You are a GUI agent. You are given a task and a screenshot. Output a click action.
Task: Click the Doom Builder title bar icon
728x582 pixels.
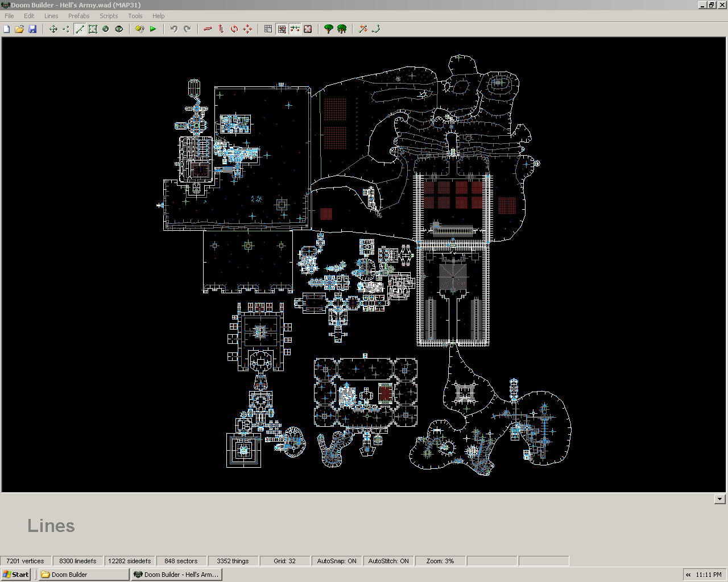pos(6,5)
